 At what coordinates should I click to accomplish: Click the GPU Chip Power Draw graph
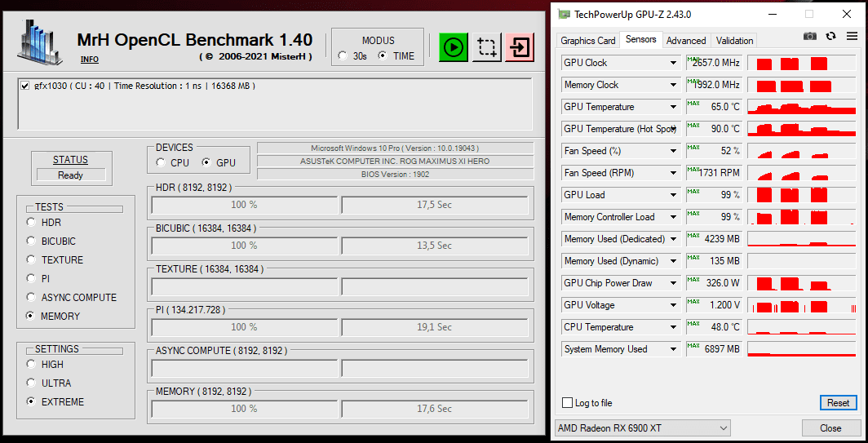point(802,283)
